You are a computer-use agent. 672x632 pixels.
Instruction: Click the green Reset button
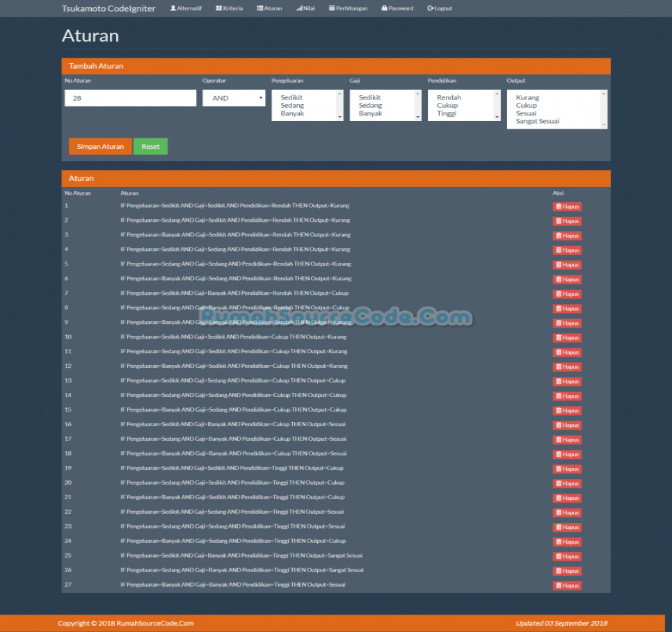point(150,147)
